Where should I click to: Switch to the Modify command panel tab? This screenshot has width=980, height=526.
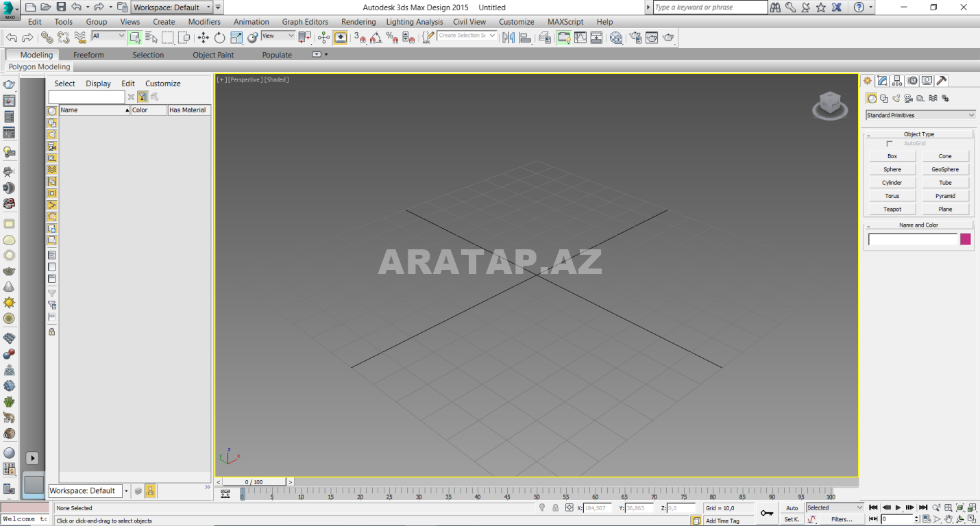[x=883, y=81]
